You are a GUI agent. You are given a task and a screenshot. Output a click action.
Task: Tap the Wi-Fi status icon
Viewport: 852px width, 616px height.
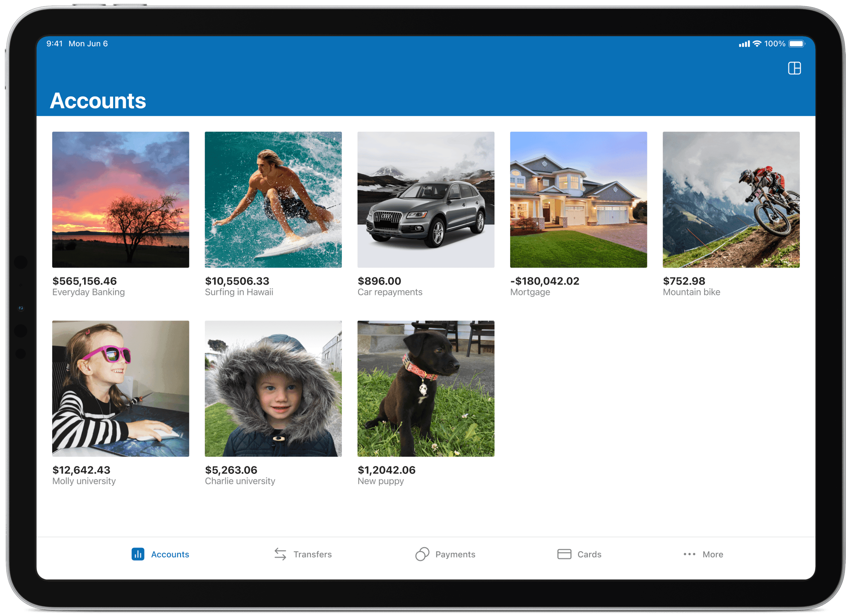[757, 44]
